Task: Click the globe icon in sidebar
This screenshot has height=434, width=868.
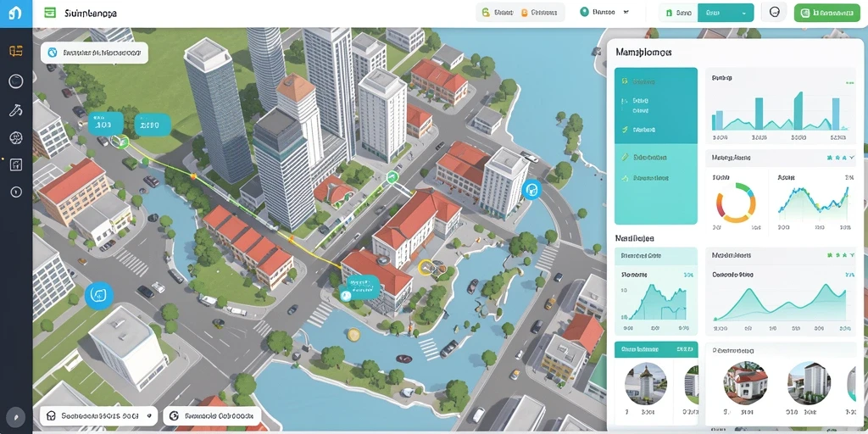Action: pyautogui.click(x=15, y=137)
